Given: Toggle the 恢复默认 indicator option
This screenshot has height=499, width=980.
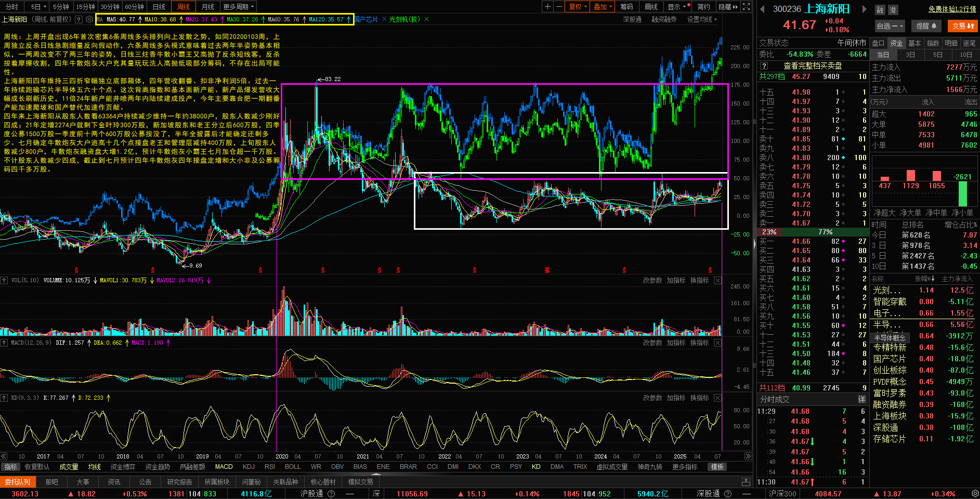Looking at the screenshot, I should point(37,467).
